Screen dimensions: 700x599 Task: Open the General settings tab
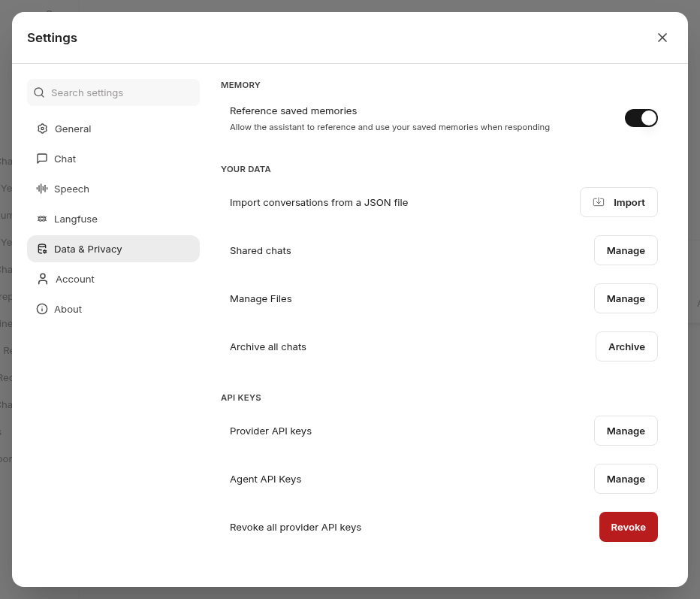click(113, 129)
